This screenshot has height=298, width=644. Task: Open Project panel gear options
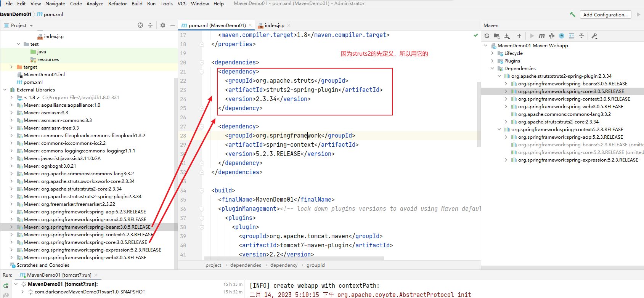tap(163, 25)
